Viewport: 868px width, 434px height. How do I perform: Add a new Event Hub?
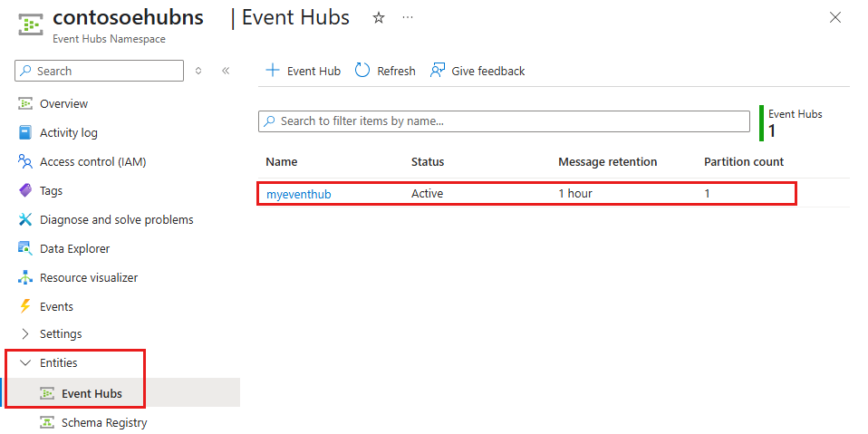tap(303, 71)
